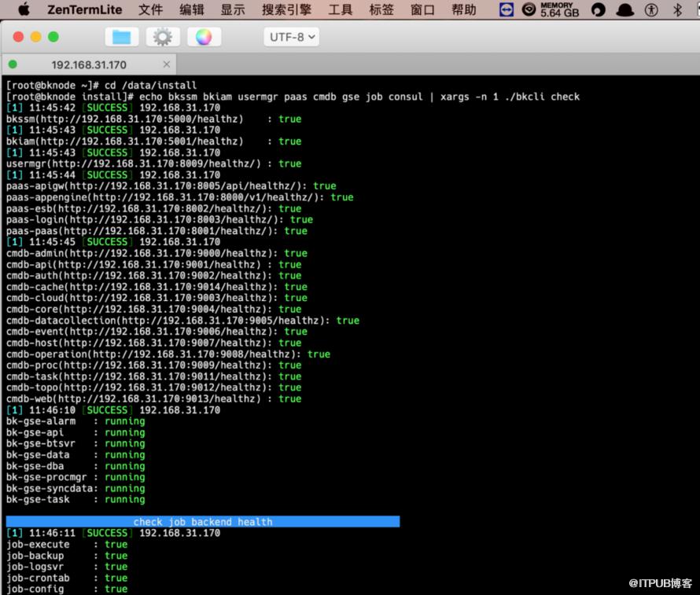
Task: Open the 文件 menu
Action: pos(150,9)
